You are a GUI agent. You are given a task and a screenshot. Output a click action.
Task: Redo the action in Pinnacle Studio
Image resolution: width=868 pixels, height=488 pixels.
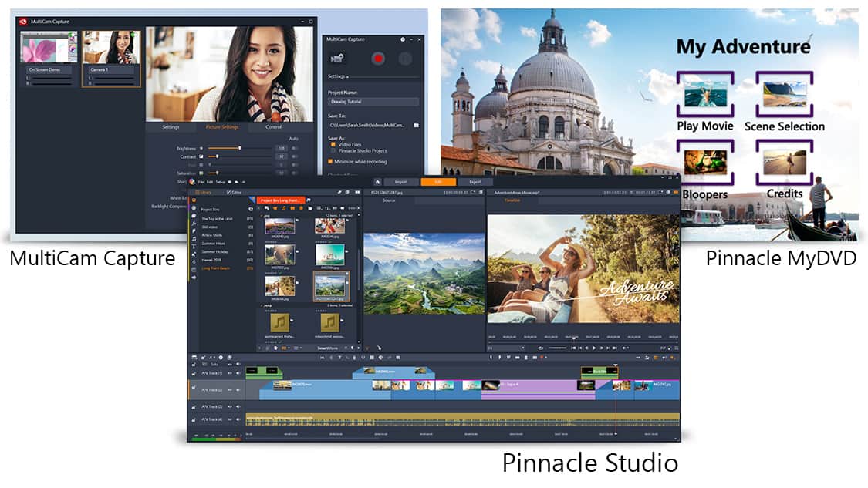point(243,181)
